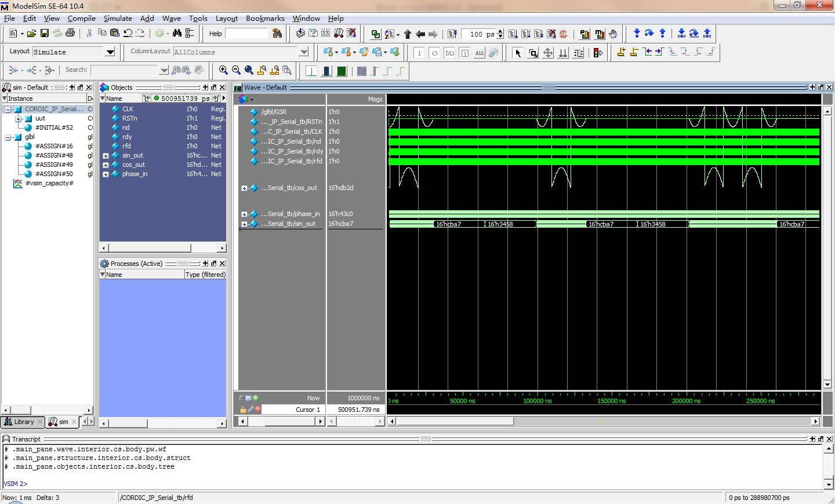This screenshot has height=504, width=835.
Task: Select the CLK signal in Objects panel
Action: pyautogui.click(x=128, y=109)
